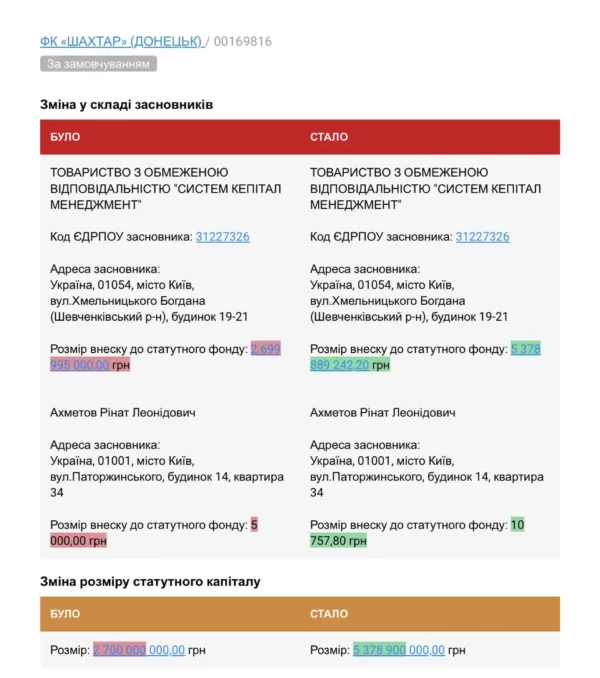Image resolution: width=600 pixels, height=678 pixels.
Task: Click СТАЛО header in the orange capital table
Action: point(329,614)
